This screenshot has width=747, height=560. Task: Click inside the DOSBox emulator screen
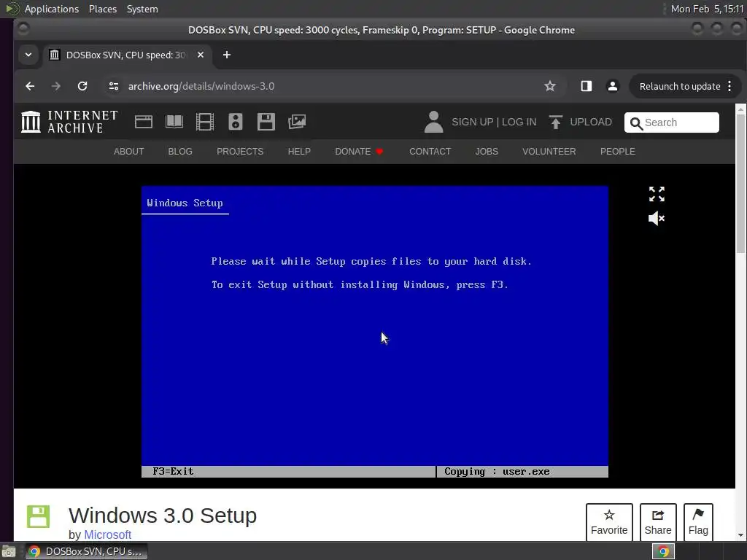374,332
